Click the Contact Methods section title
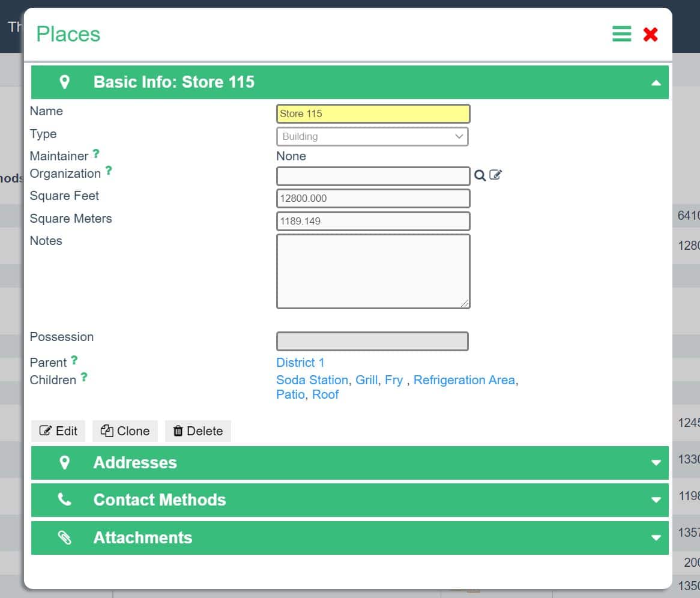This screenshot has width=700, height=598. [x=160, y=500]
